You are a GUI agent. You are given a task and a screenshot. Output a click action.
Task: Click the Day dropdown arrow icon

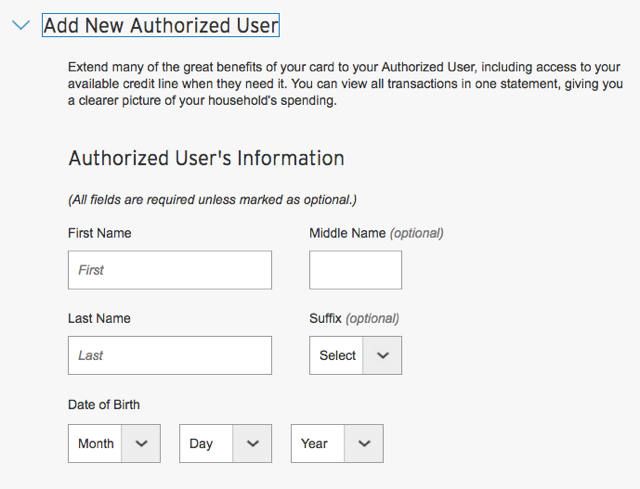253,443
